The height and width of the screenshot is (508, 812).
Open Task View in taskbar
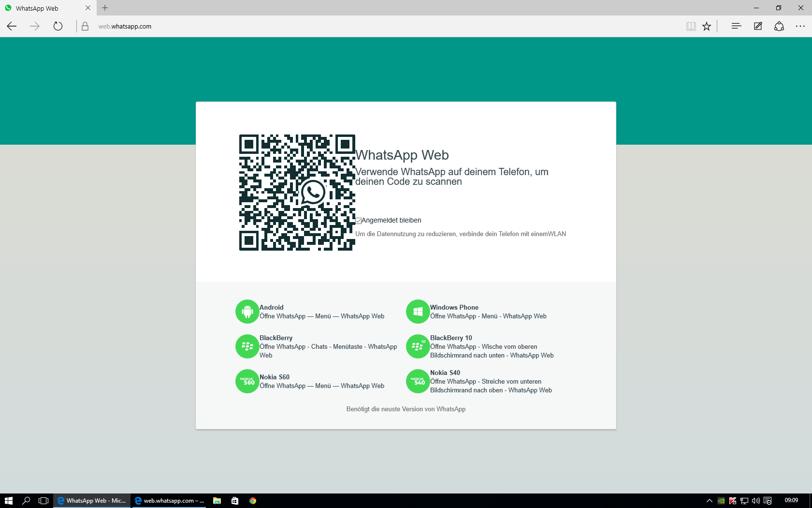(43, 501)
